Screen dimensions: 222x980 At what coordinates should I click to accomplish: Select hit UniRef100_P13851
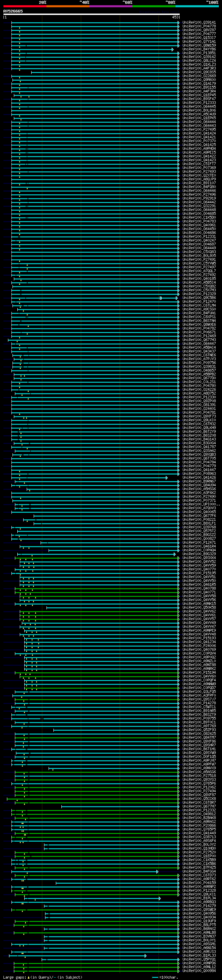tap(199, 53)
